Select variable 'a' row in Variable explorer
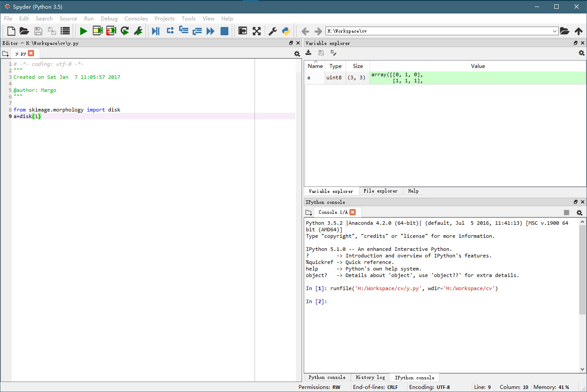The image size is (587, 392). coord(315,78)
